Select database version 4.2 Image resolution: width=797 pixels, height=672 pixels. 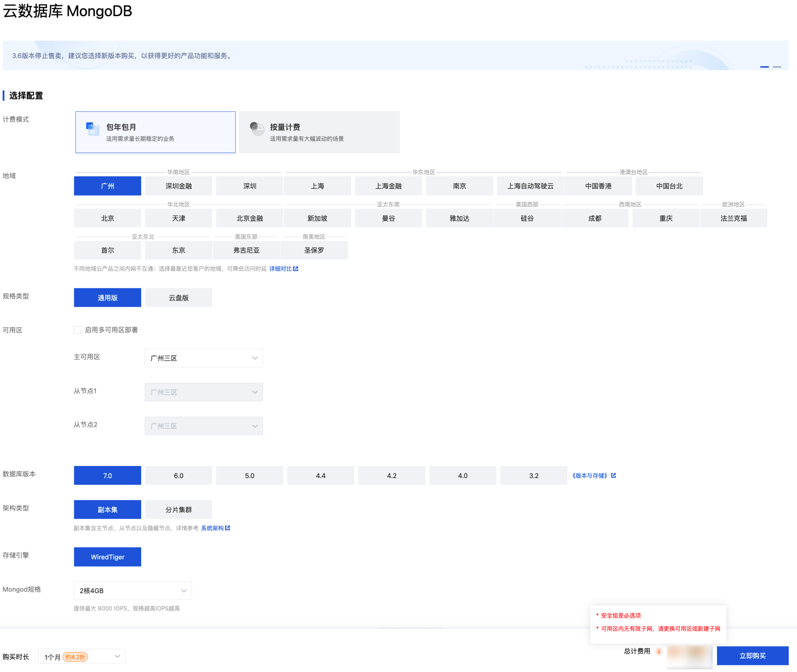tap(392, 476)
